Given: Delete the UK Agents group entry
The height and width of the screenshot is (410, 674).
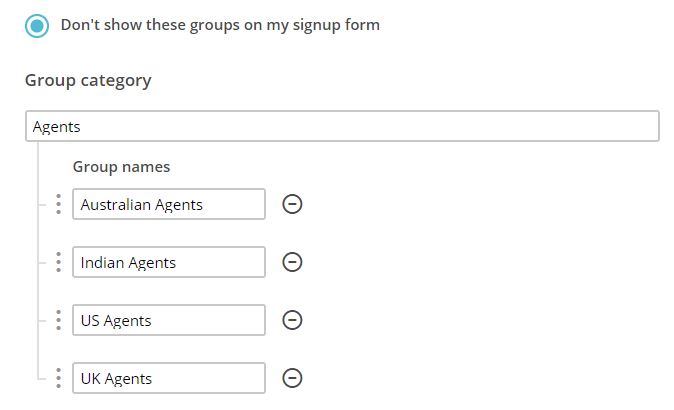Looking at the screenshot, I should pos(292,378).
